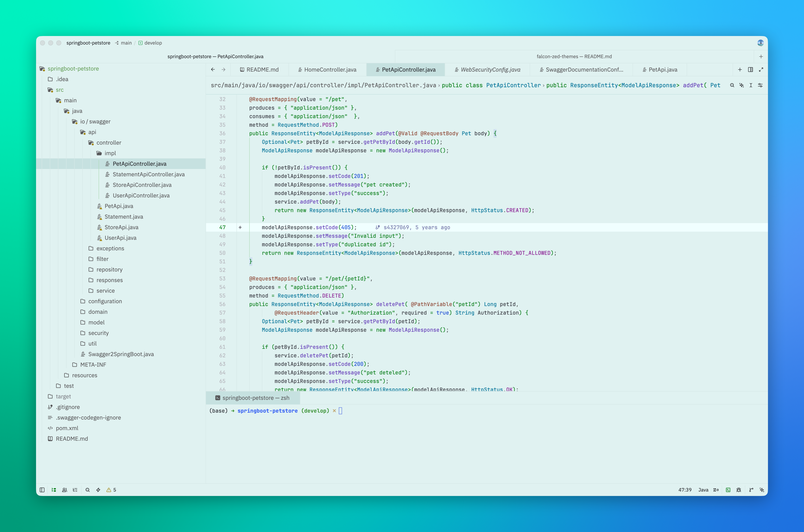Viewport: 804px width, 532px height.
Task: Open project search from the status bar
Action: point(88,490)
